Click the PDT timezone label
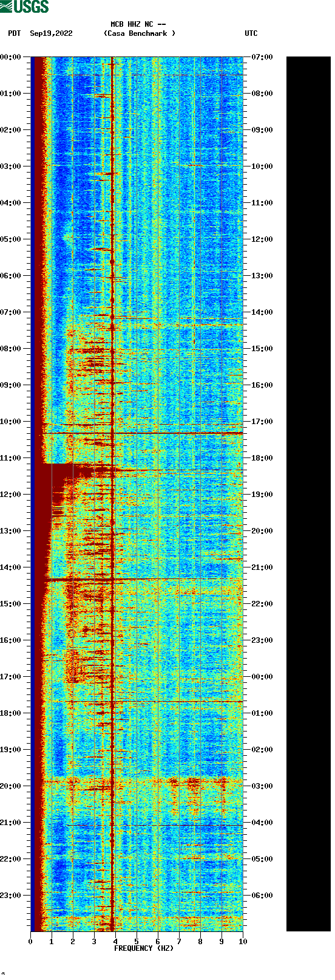The width and height of the screenshot is (335, 980). (x=14, y=33)
